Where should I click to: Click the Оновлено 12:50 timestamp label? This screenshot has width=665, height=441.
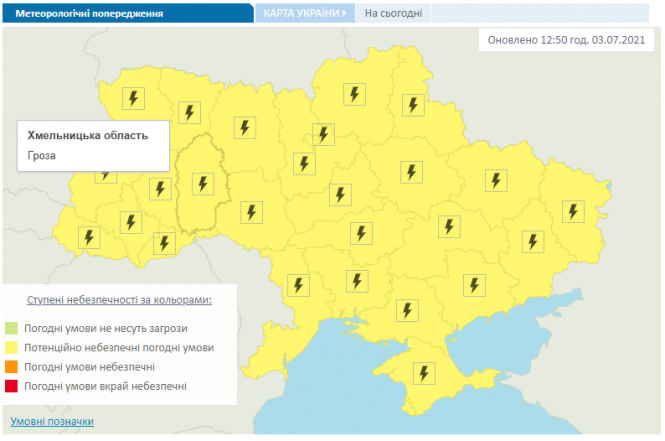(570, 40)
